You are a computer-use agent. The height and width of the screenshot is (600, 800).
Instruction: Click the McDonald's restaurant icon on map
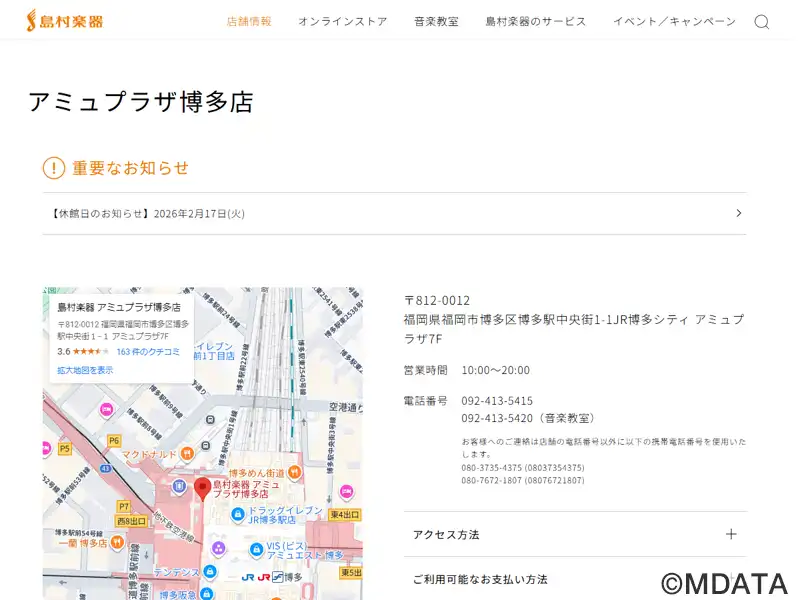pyautogui.click(x=186, y=455)
